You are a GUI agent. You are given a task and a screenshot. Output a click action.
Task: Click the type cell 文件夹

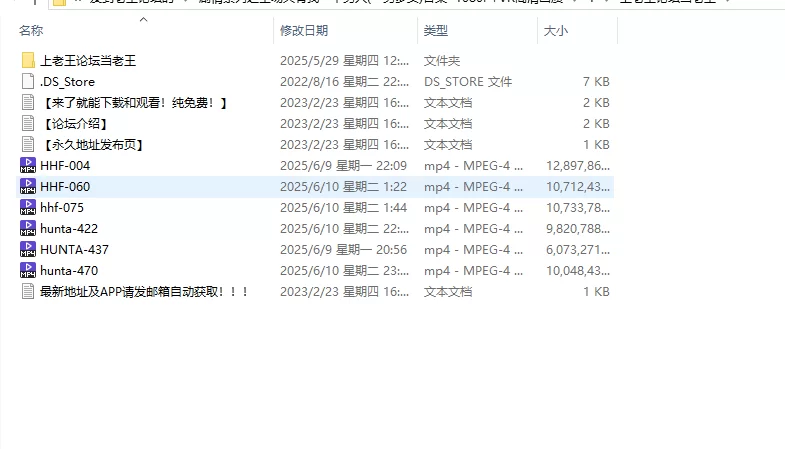442,61
